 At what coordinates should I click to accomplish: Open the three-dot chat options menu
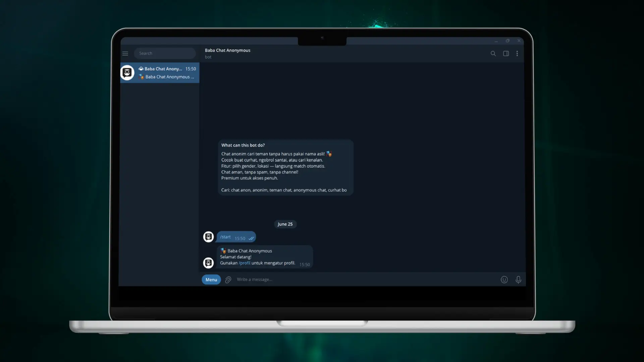pos(517,53)
